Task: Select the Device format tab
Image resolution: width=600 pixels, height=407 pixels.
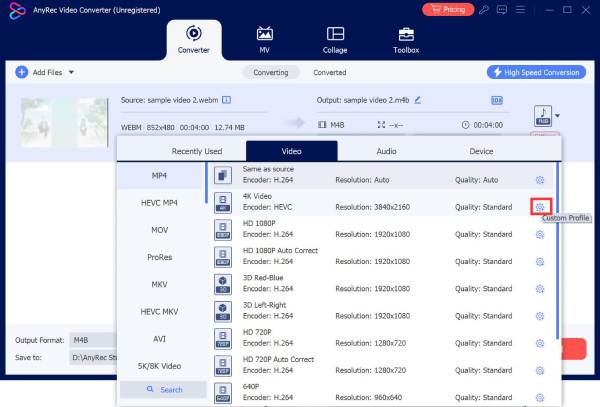Action: [x=481, y=151]
